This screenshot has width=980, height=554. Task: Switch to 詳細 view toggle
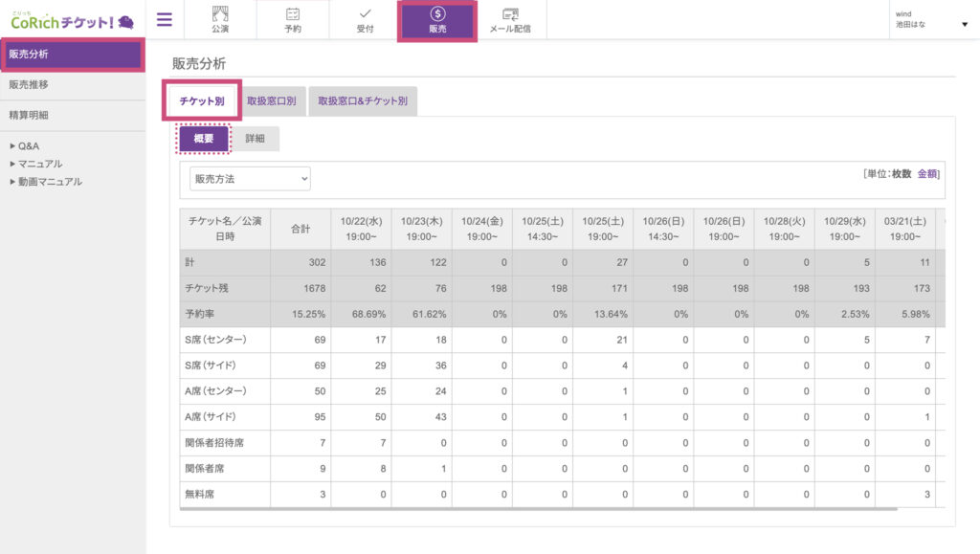(x=256, y=139)
